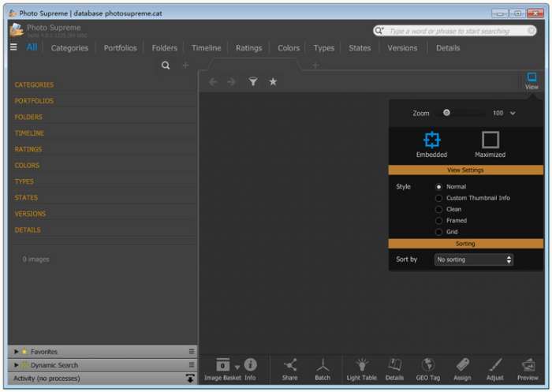Launch the Batch processing tool
Viewport: 552px width, 392px height.
[x=323, y=368]
